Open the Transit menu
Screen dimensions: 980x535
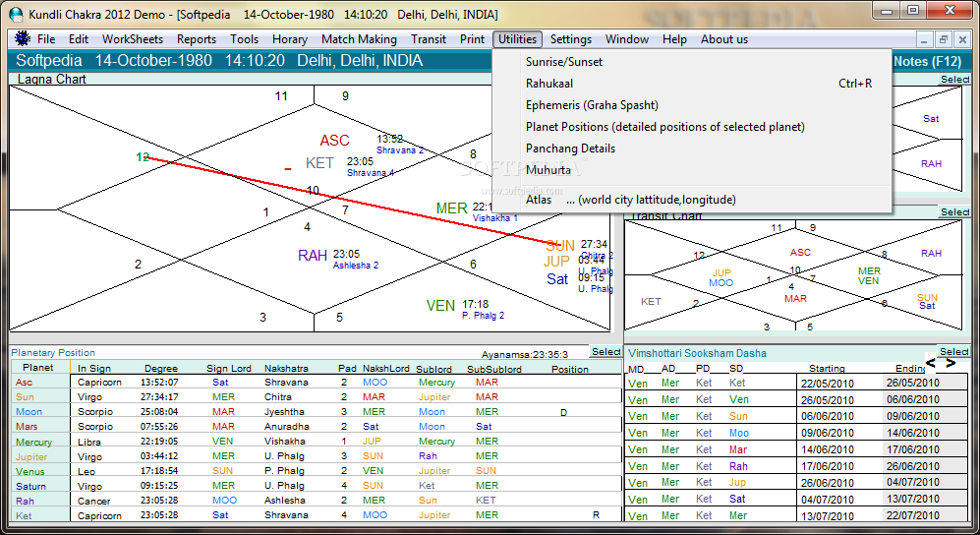[x=429, y=38]
